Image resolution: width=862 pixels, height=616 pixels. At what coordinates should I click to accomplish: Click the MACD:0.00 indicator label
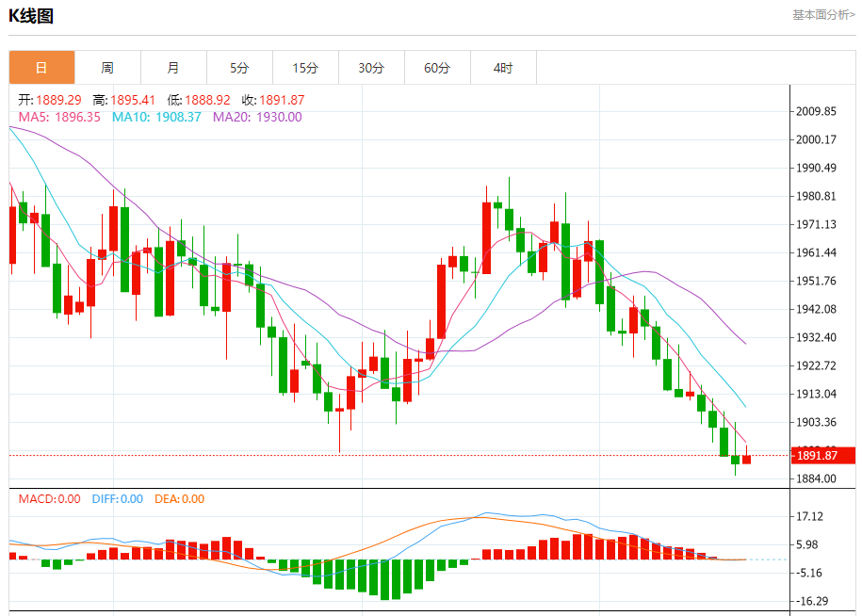(50, 499)
